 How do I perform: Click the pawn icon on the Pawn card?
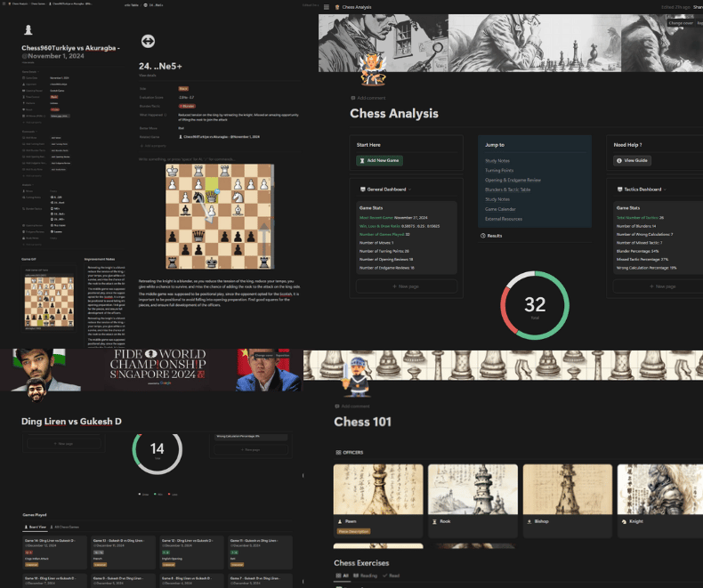[340, 521]
